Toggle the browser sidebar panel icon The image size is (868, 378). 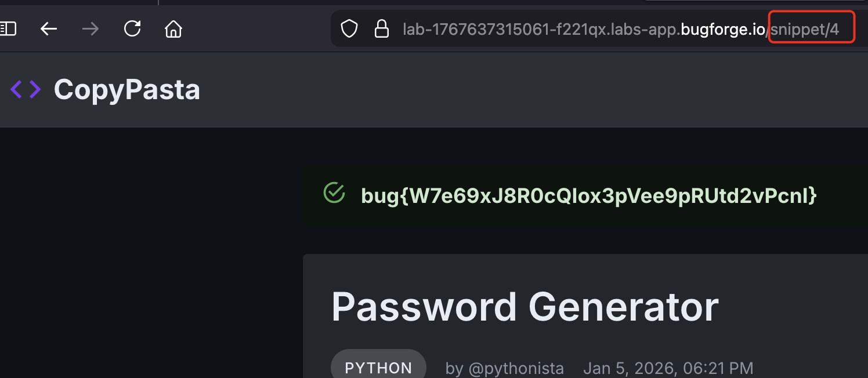(x=8, y=28)
